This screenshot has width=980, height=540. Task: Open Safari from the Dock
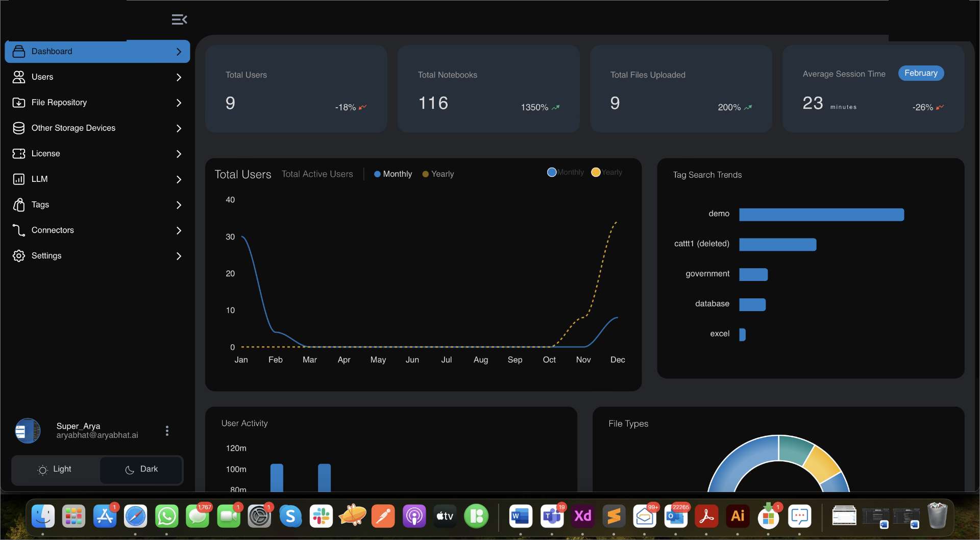(135, 516)
